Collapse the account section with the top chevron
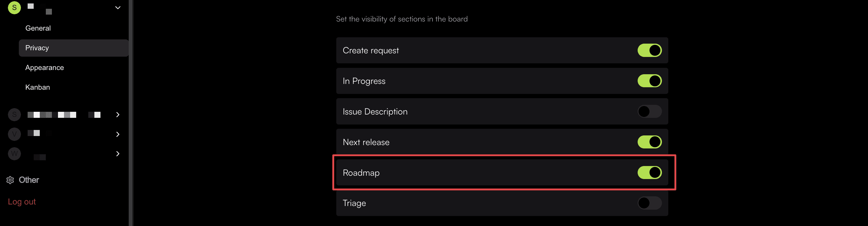This screenshot has height=226, width=868. point(117,7)
